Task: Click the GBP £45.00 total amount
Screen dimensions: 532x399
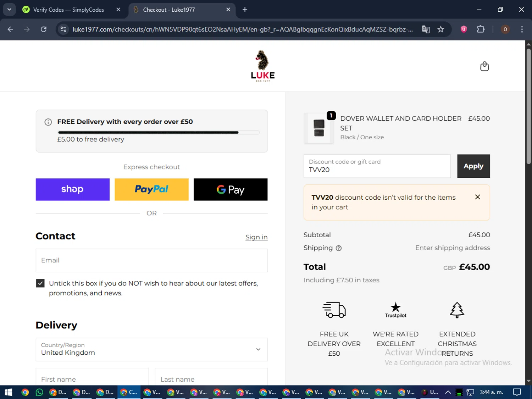Action: pyautogui.click(x=466, y=267)
